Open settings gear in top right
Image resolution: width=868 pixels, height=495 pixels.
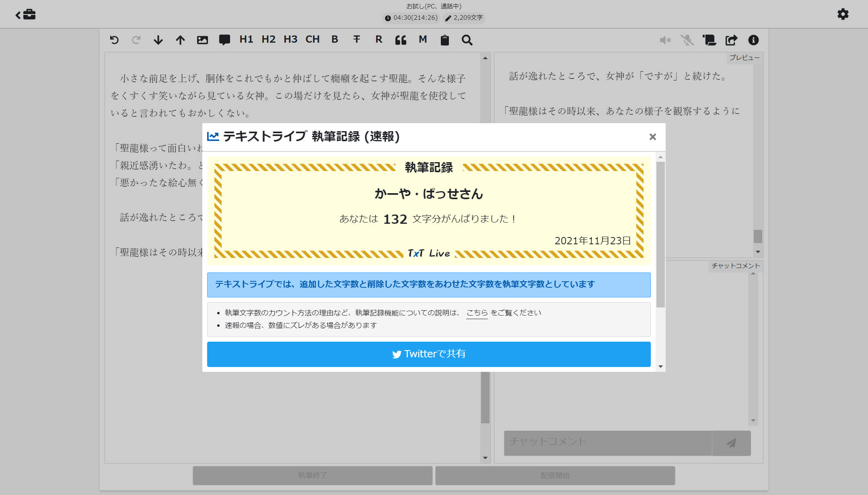pos(843,14)
